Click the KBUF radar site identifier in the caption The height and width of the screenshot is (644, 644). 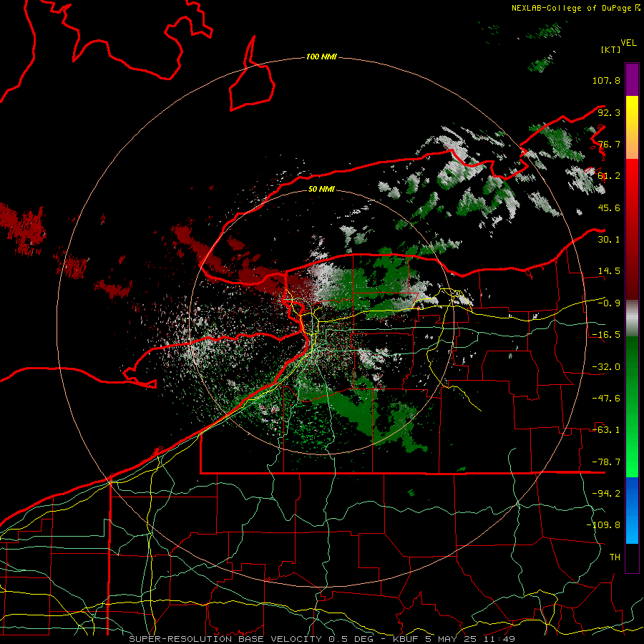tap(406, 639)
